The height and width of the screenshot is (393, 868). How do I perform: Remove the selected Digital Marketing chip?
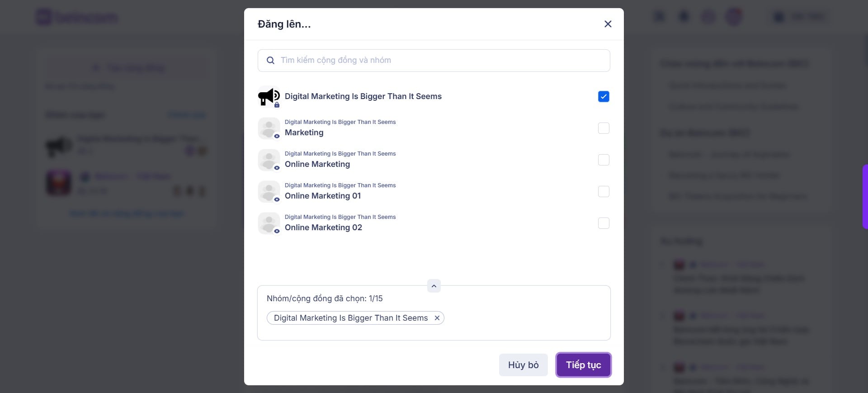point(437,318)
